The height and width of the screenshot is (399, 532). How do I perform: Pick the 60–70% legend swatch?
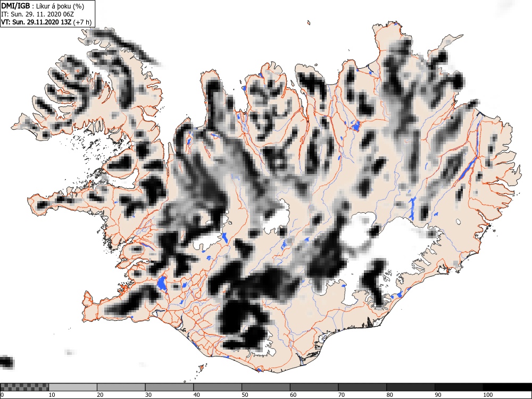point(314,387)
